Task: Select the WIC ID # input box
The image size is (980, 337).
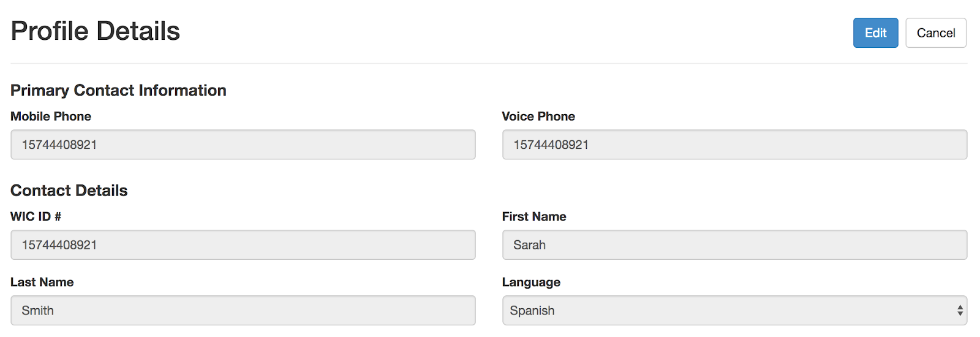Action: (x=243, y=245)
